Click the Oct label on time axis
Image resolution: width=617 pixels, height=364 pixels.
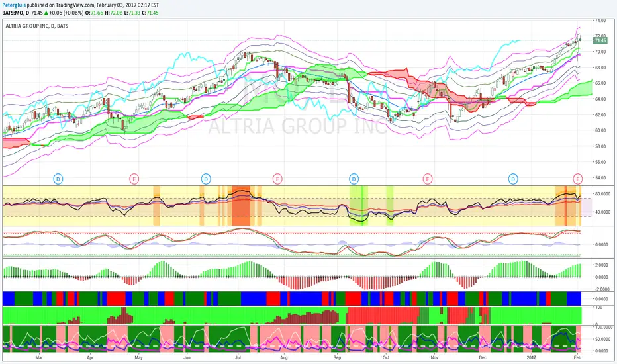385,357
